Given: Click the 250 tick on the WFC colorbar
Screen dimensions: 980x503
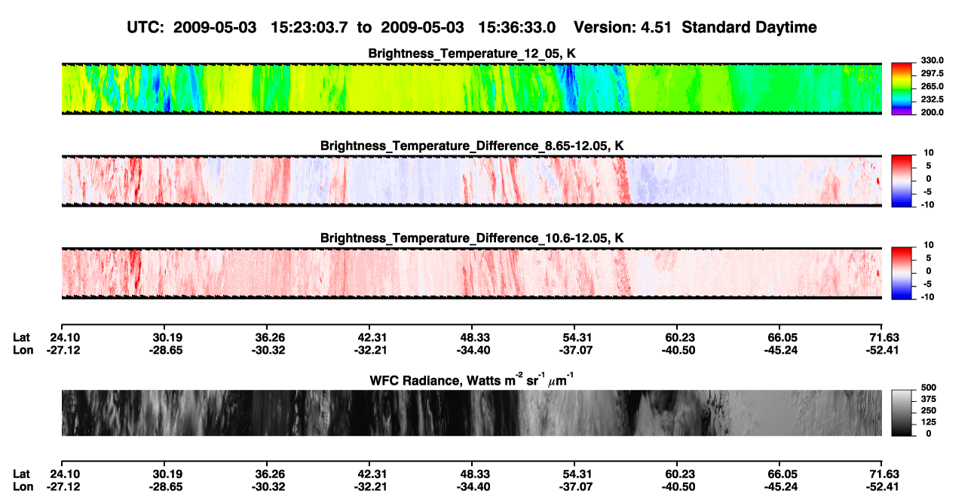Looking at the screenshot, I should coord(929,411).
